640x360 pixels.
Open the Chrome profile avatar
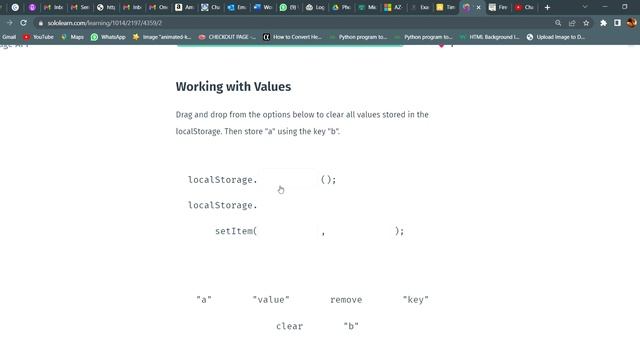[x=631, y=23]
